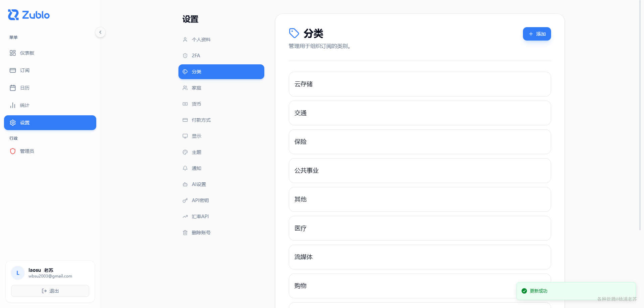The width and height of the screenshot is (644, 308).
Task: Open the 通知 settings tab
Action: pos(221,168)
